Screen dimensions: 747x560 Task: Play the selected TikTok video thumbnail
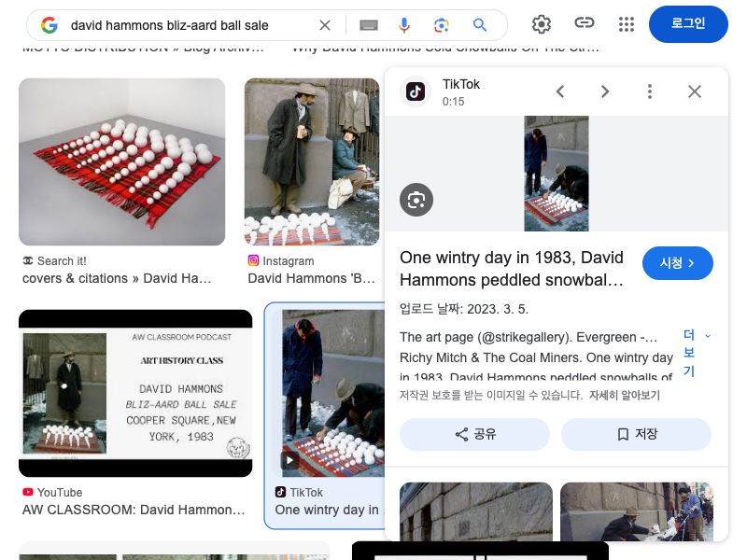click(333, 393)
